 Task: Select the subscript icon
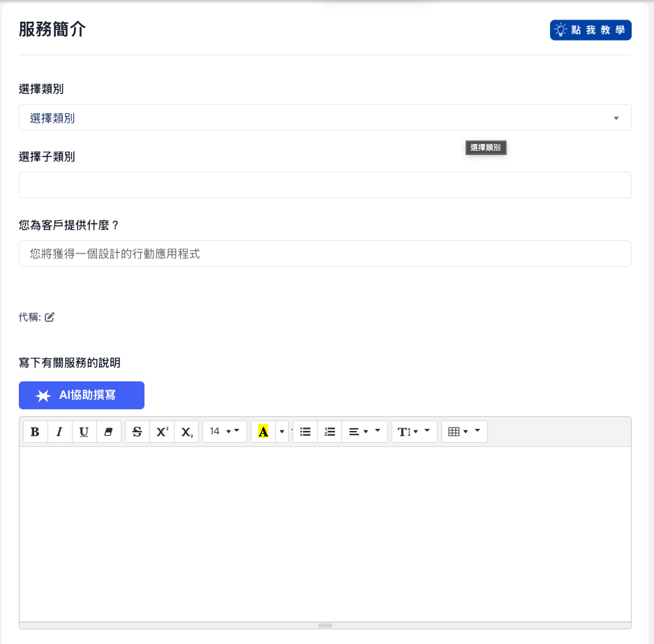pyautogui.click(x=186, y=431)
